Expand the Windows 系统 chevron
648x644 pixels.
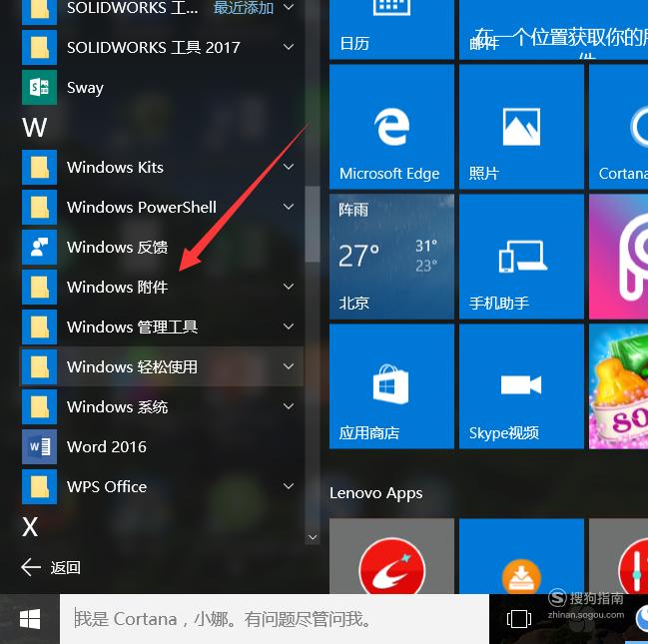tap(289, 406)
